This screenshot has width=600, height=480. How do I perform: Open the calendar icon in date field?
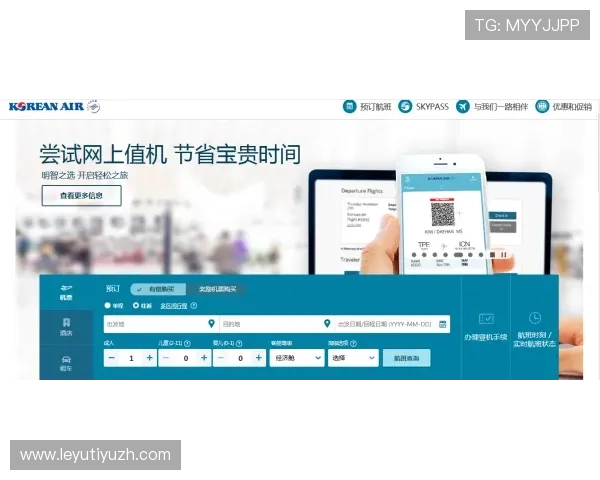(x=442, y=324)
